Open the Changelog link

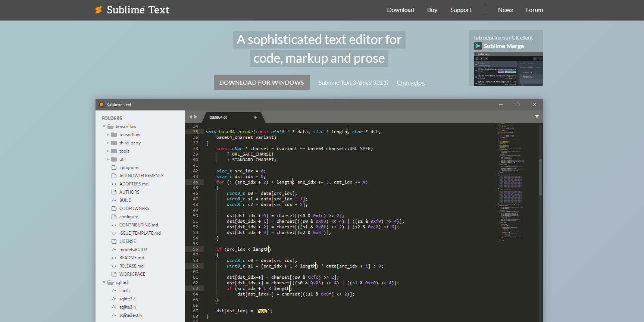pos(410,83)
